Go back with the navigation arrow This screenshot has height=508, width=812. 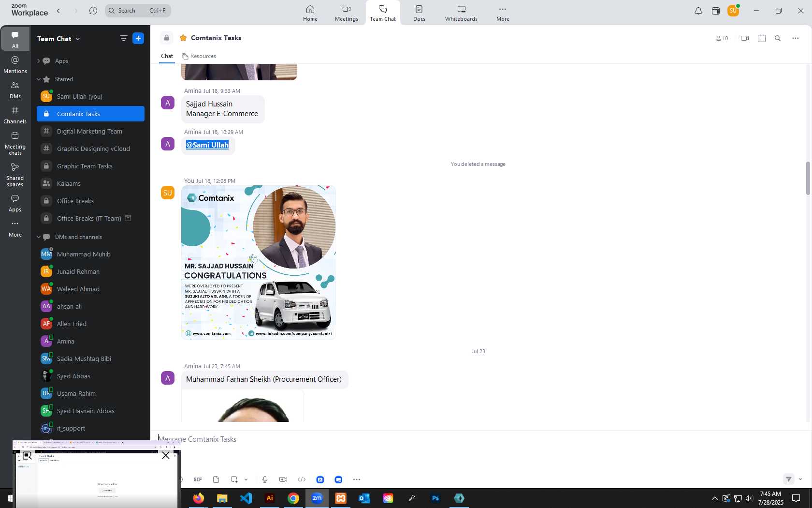pos(58,11)
